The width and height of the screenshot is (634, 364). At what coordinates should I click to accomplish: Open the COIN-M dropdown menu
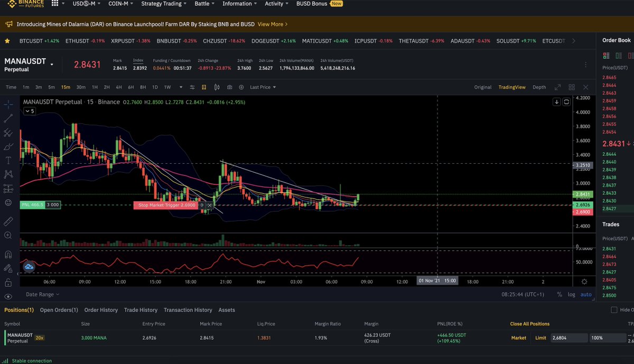122,4
